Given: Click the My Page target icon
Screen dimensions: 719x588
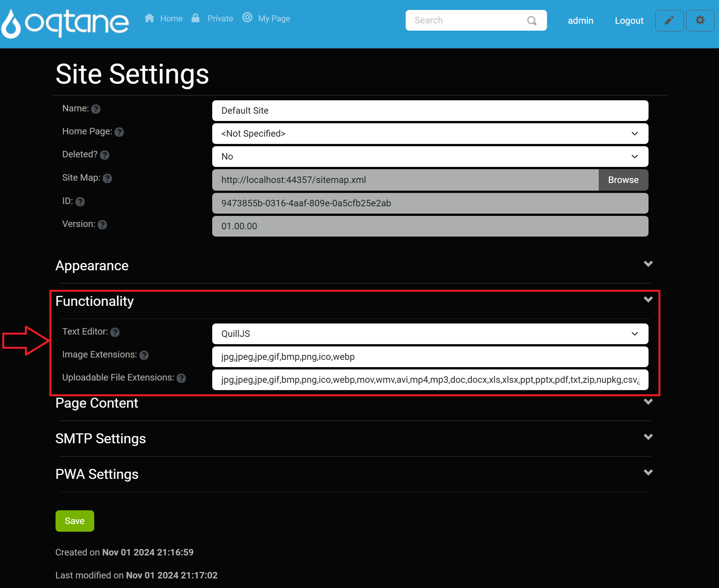Looking at the screenshot, I should click(x=247, y=18).
